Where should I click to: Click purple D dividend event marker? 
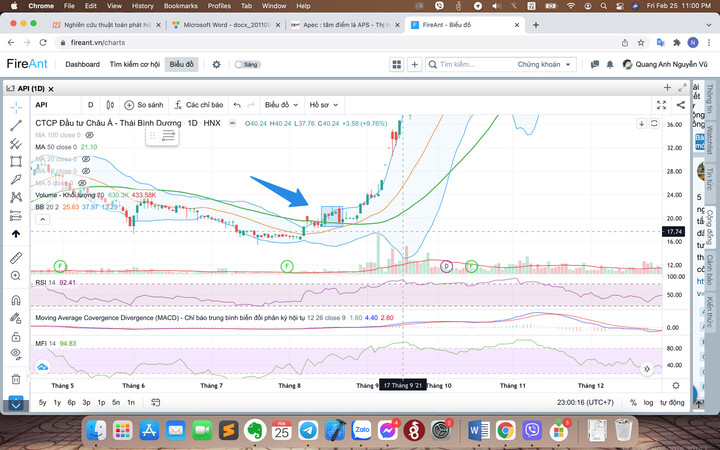point(446,266)
